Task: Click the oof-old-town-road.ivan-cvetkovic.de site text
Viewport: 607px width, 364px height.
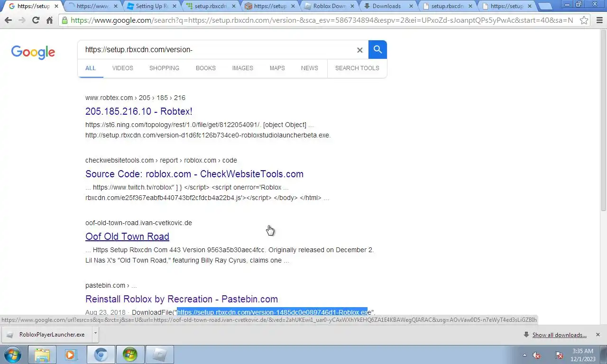Action: (138, 223)
